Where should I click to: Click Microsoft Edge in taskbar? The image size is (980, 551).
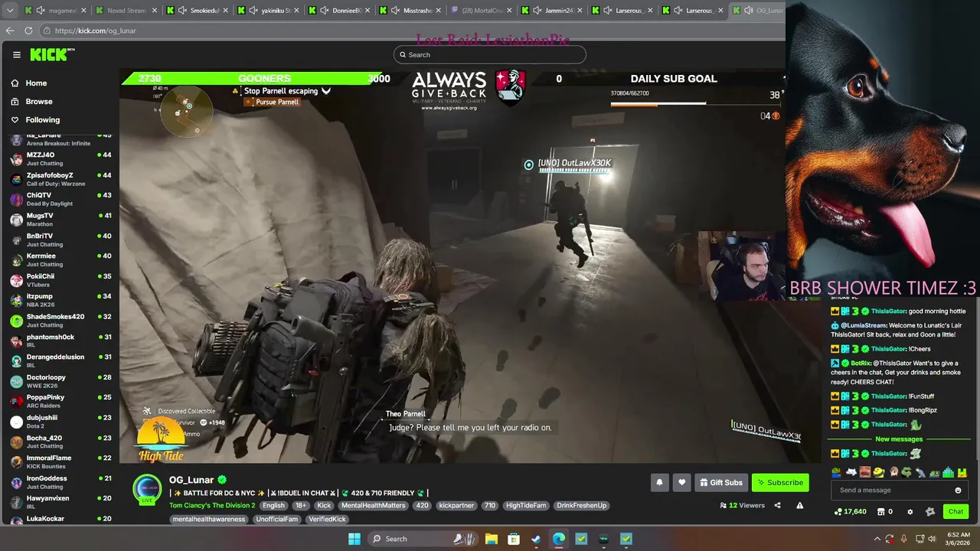click(x=559, y=539)
